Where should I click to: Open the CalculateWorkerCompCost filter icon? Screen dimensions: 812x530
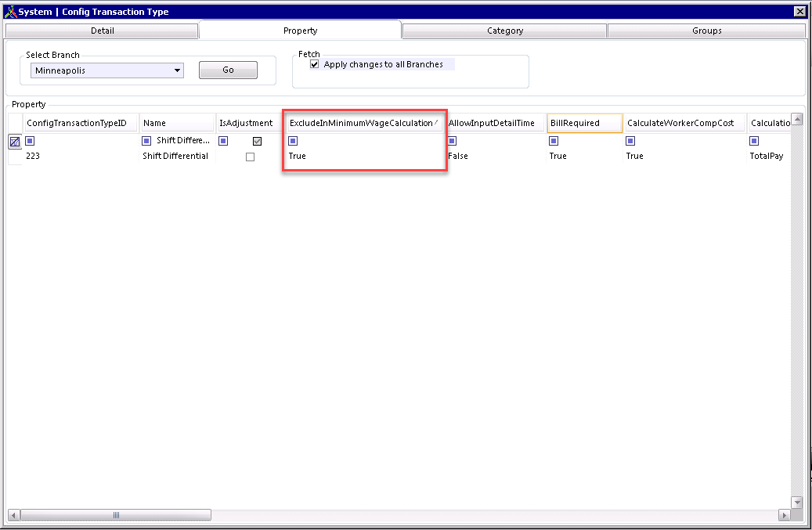pos(630,141)
